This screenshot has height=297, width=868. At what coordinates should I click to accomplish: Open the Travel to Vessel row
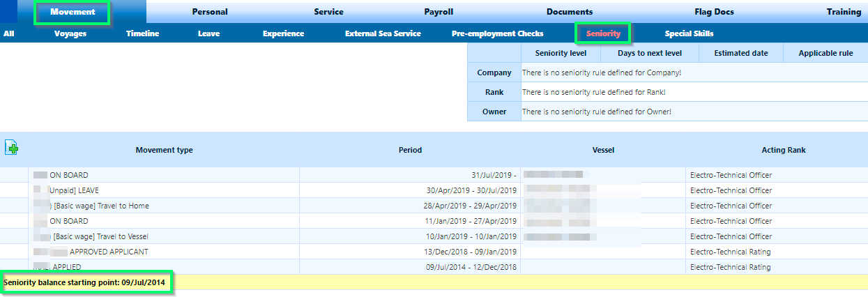pos(434,236)
